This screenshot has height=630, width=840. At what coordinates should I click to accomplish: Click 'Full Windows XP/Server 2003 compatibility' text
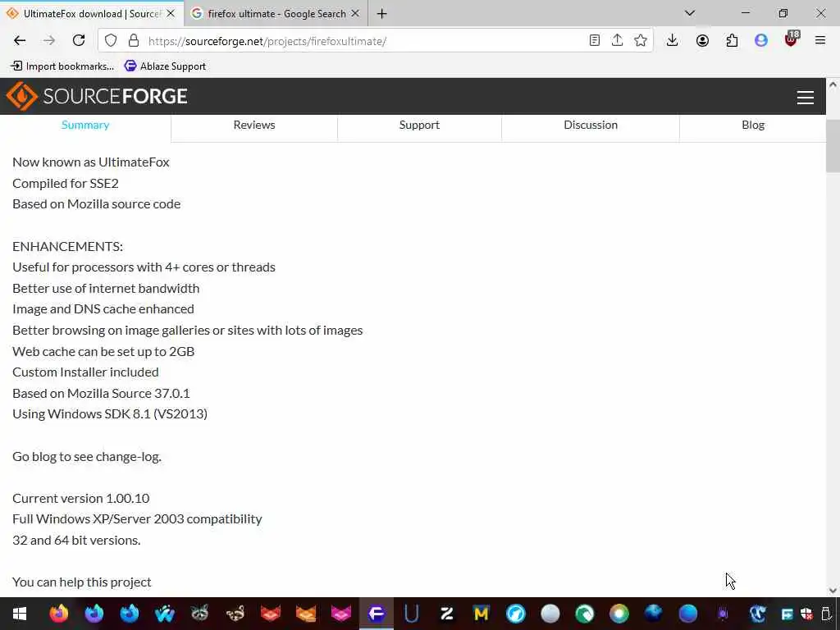point(137,519)
